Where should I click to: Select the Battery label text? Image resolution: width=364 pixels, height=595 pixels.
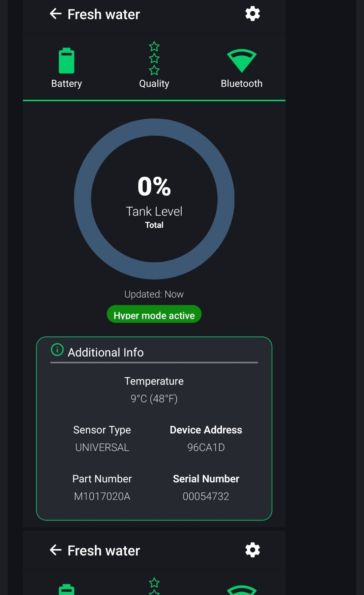[66, 83]
